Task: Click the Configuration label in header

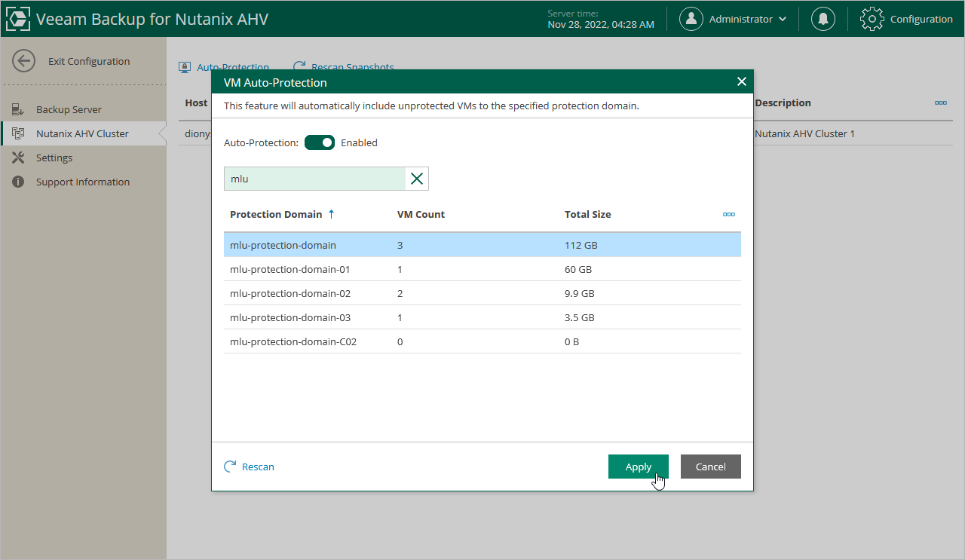Action: click(921, 19)
